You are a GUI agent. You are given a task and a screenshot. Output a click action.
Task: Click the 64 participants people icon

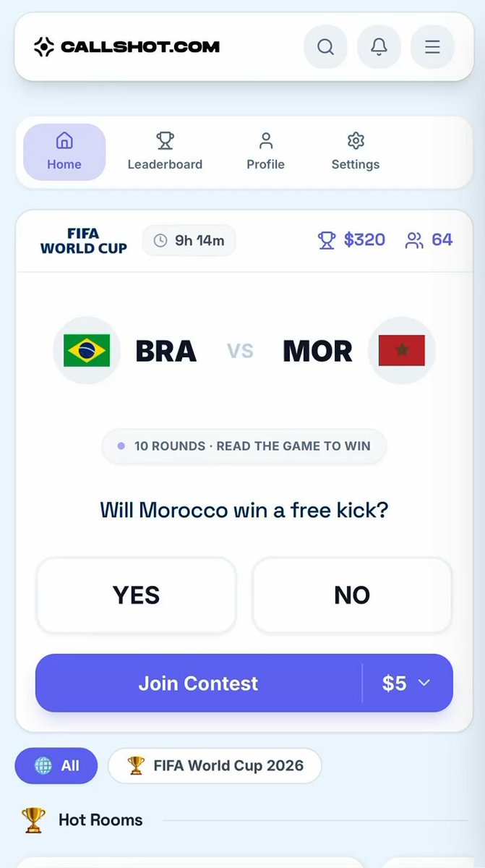(414, 240)
